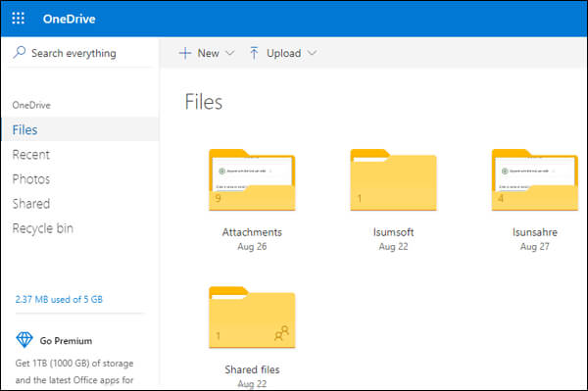Open Shared in the sidebar
Image resolution: width=588 pixels, height=391 pixels.
pyautogui.click(x=31, y=204)
